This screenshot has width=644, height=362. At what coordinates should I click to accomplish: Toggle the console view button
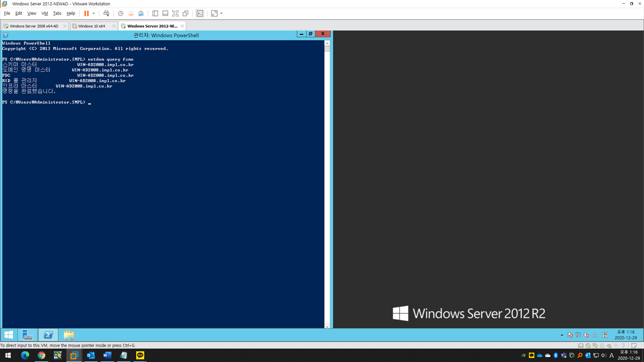coord(200,13)
